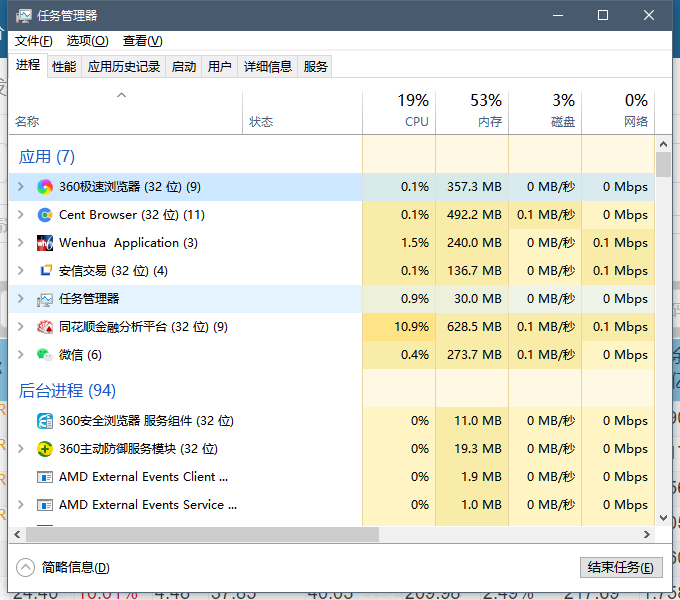680x600 pixels.
Task: Click the AMD External Events Service icon
Action: coord(45,505)
